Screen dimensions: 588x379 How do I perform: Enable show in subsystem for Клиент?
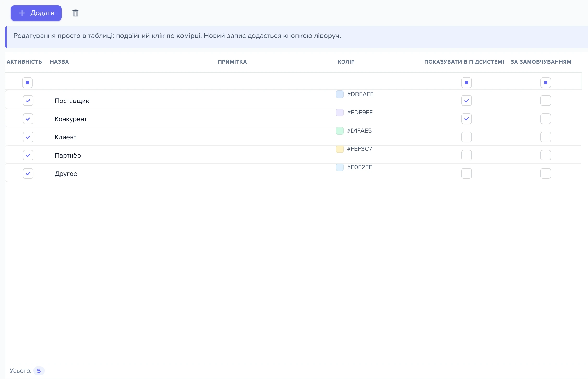[466, 137]
